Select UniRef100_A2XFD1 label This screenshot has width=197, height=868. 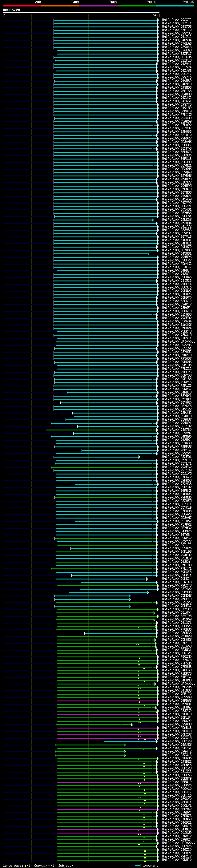pyautogui.click(x=177, y=457)
